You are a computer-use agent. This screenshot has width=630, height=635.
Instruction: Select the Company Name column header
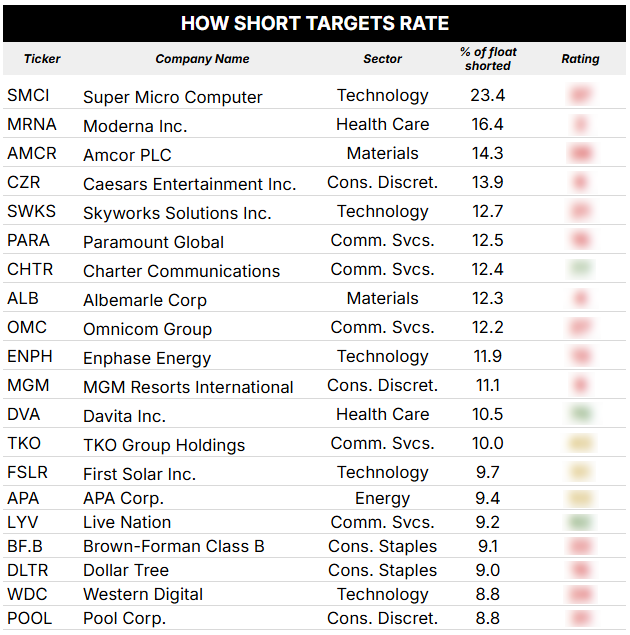pos(202,59)
